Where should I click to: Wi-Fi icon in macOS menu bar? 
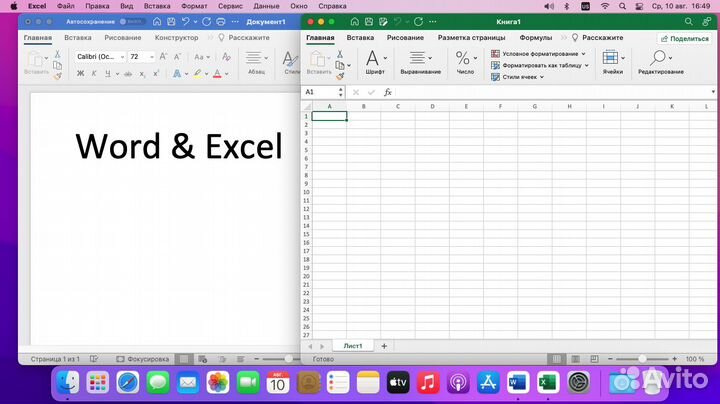pyautogui.click(x=605, y=6)
